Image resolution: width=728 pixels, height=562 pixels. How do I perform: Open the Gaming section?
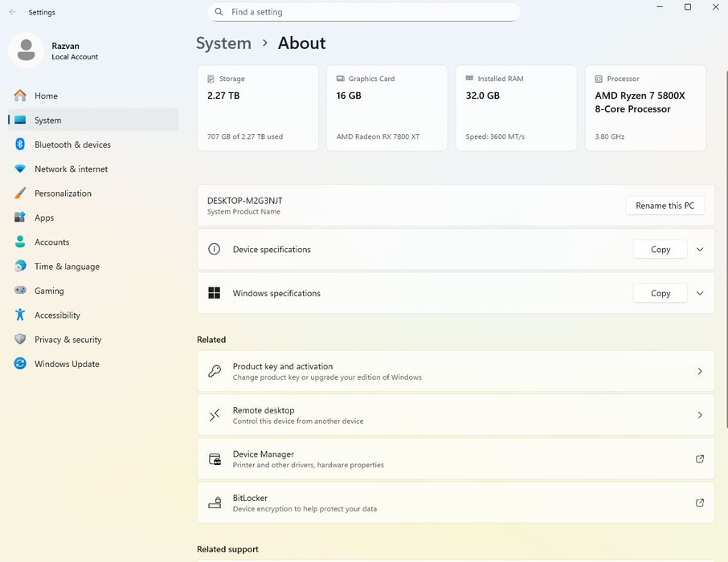(x=49, y=291)
